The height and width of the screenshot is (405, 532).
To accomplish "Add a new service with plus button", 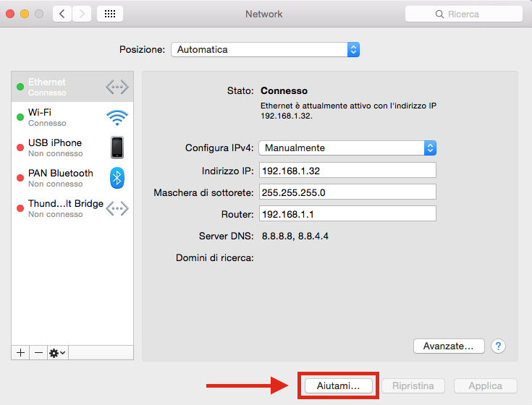I will click(x=20, y=353).
